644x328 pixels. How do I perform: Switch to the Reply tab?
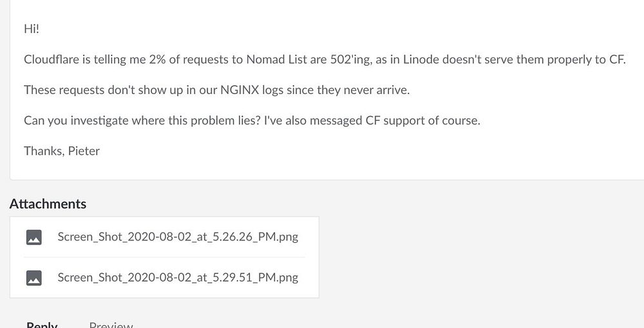pyautogui.click(x=42, y=325)
